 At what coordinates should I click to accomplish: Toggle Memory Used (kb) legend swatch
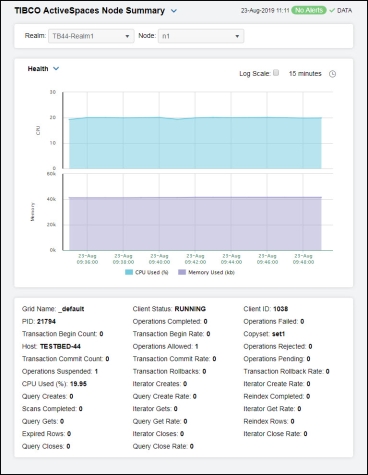point(182,272)
